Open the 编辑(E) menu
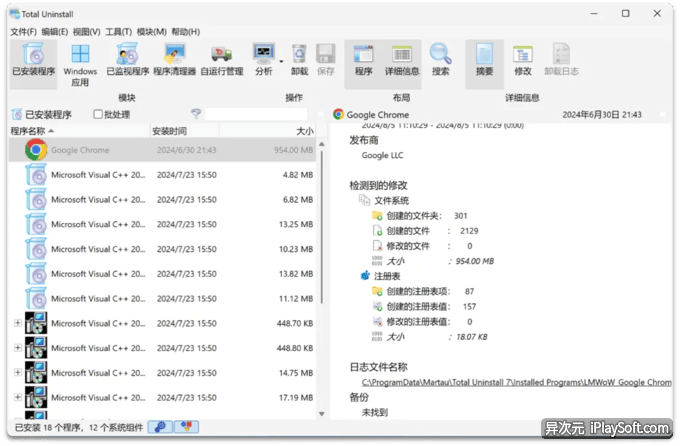 (55, 32)
